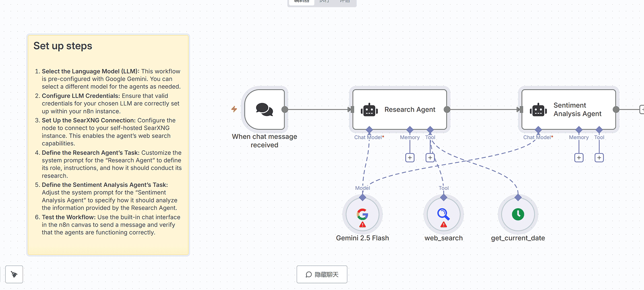Click the Research Agent Chat Model diamond connector
Image resolution: width=644 pixels, height=290 pixels.
369,130
